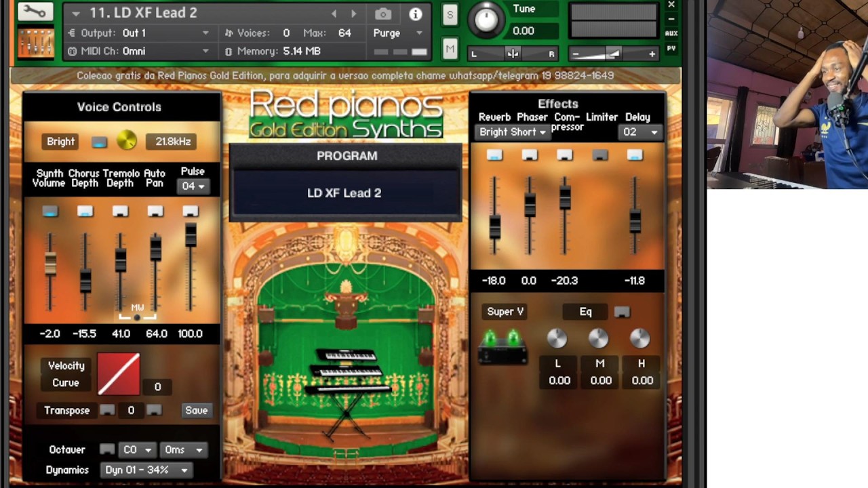Mute the instrument with M button
This screenshot has height=488, width=868.
tap(450, 48)
